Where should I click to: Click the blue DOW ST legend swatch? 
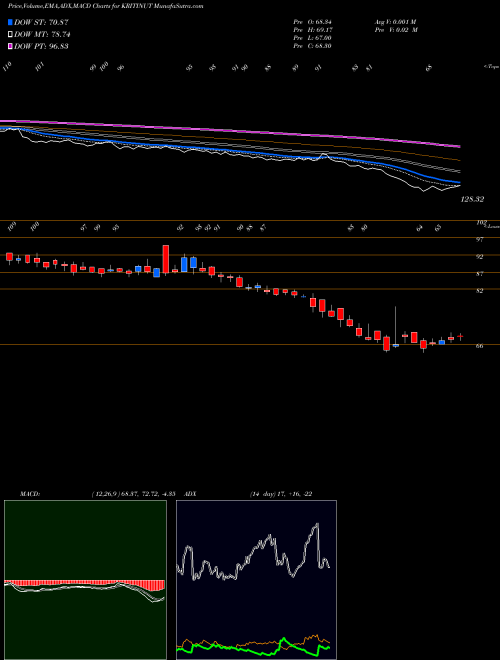click(x=10, y=22)
